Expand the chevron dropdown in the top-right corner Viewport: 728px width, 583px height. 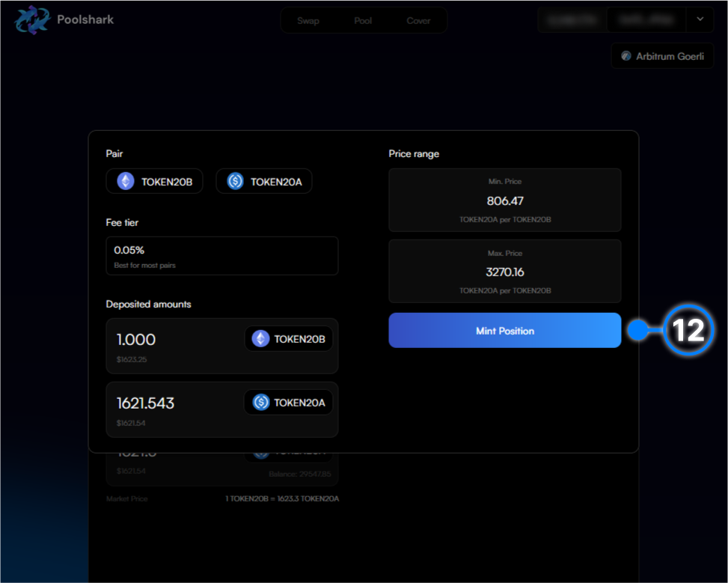700,19
